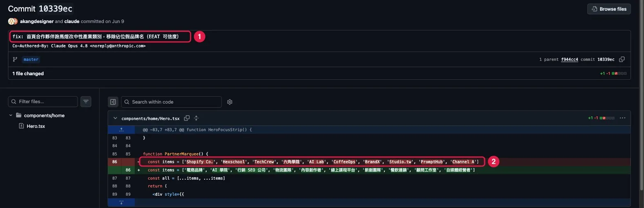This screenshot has width=644, height=208.
Task: Click the author avatar next to akangdesigner
Action: point(13,21)
